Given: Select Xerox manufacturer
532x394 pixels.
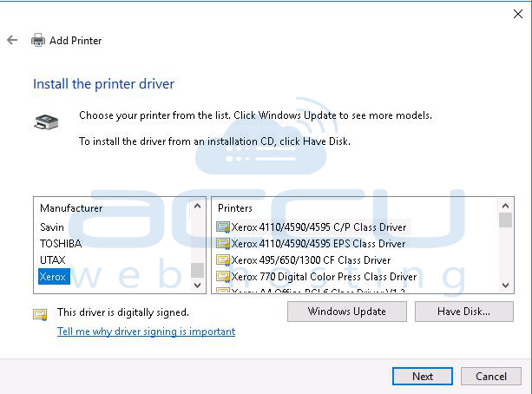Looking at the screenshot, I should (x=54, y=277).
